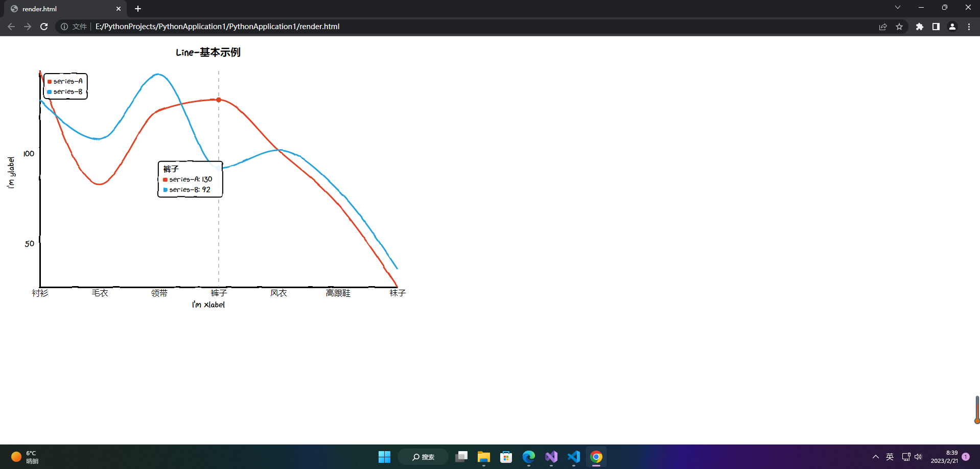Open the taskbar search box
The width and height of the screenshot is (980, 469).
[423, 457]
